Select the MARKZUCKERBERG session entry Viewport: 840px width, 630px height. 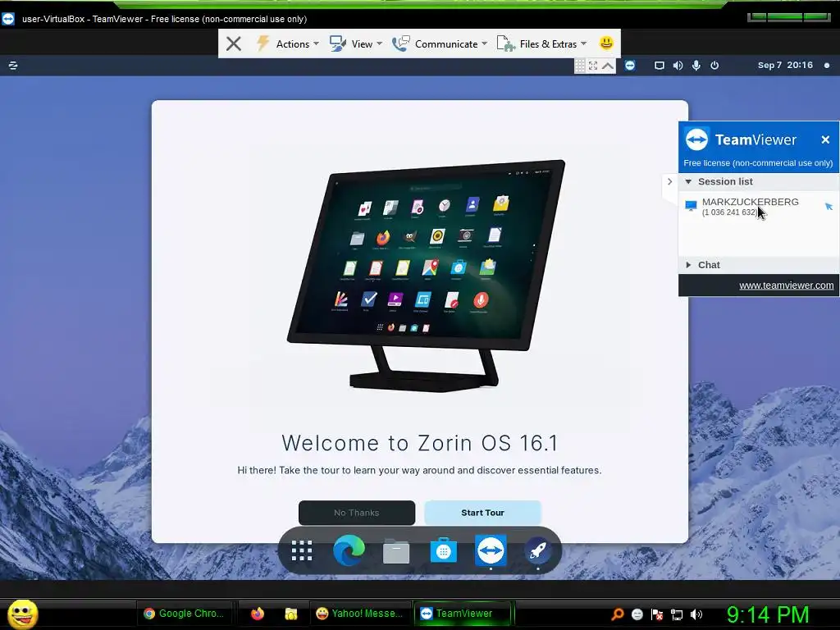[x=750, y=206]
